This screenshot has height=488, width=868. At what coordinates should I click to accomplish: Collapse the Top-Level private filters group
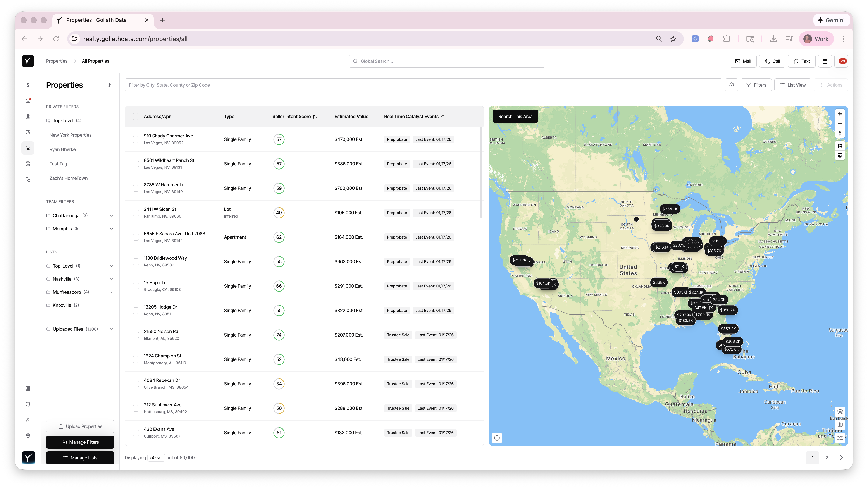point(112,120)
